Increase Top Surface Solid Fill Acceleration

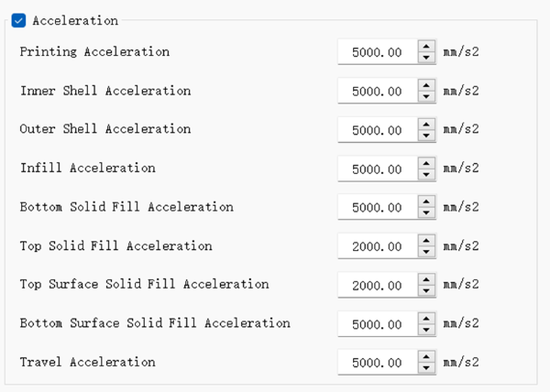[426, 278]
